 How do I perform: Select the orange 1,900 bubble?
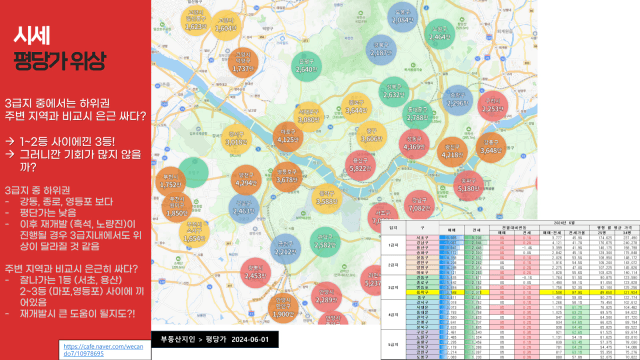(x=283, y=309)
